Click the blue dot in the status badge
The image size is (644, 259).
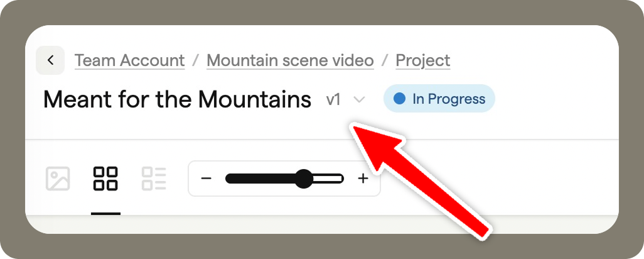tap(399, 99)
